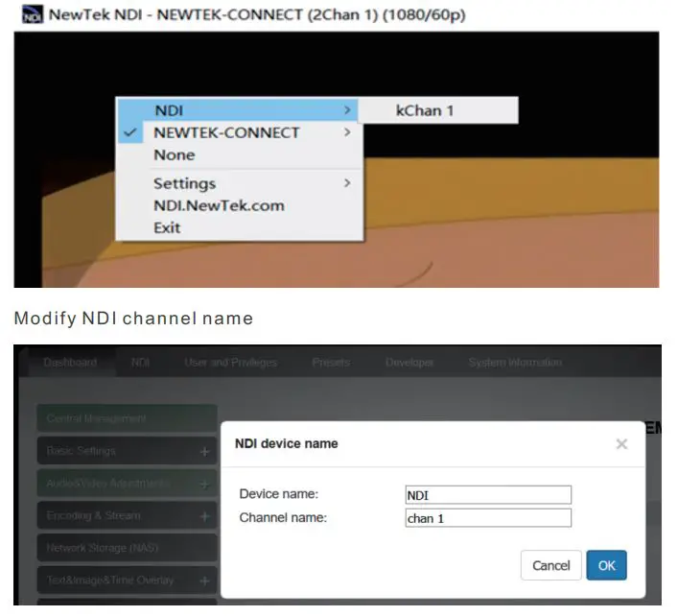The image size is (678, 616).
Task: Switch to the NDI tab
Action: coord(141,363)
